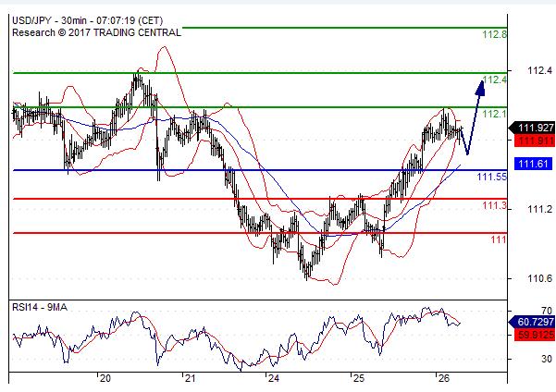Image resolution: width=556 pixels, height=392 pixels.
Task: Click the RSI 70 level label
Action: point(547,311)
